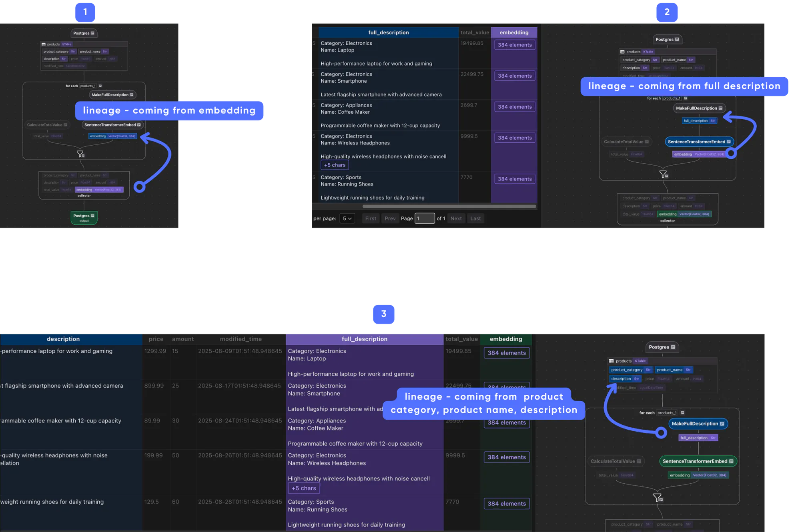Click the Next page button
This screenshot has height=532, width=796.
pyautogui.click(x=456, y=218)
